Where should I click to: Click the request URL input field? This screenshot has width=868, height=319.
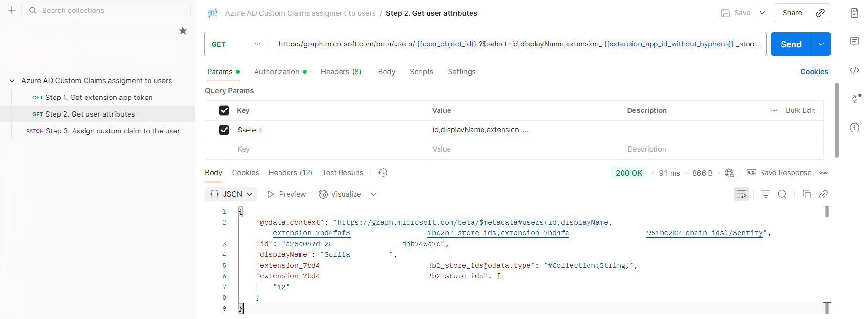(x=519, y=44)
